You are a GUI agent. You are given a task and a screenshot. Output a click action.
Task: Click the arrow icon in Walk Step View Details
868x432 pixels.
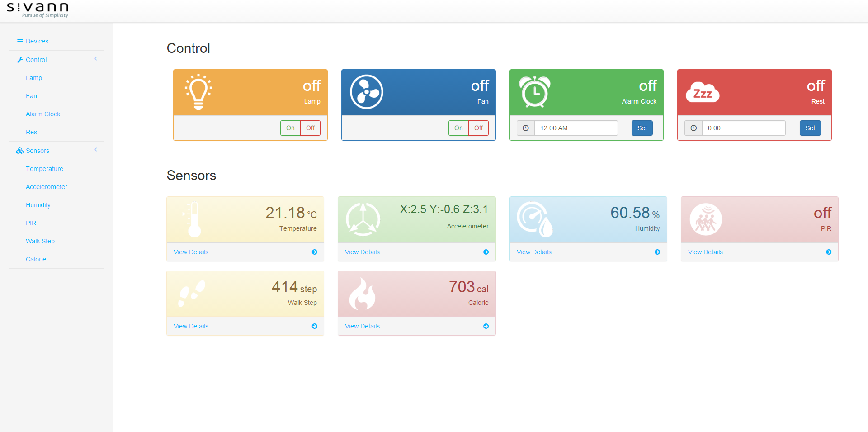click(315, 326)
